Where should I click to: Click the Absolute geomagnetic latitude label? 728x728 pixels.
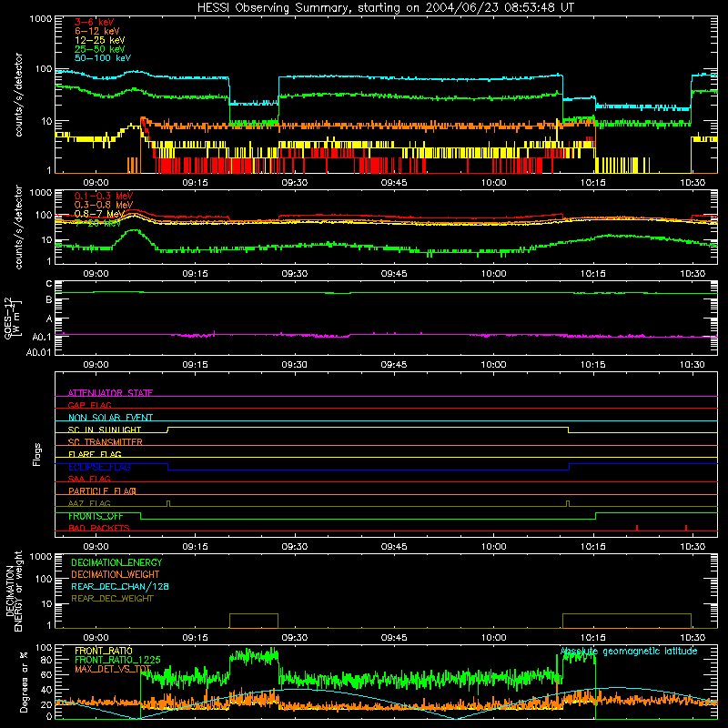tap(629, 652)
